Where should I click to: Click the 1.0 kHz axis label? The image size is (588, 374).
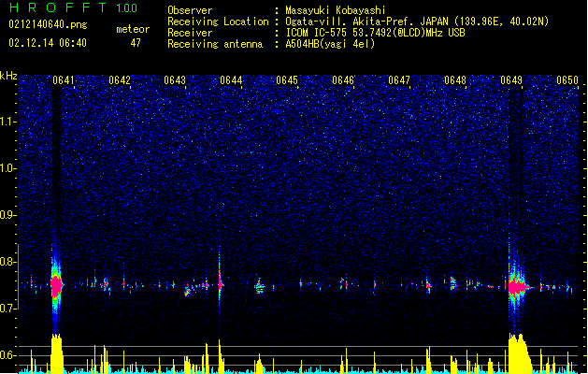point(8,168)
